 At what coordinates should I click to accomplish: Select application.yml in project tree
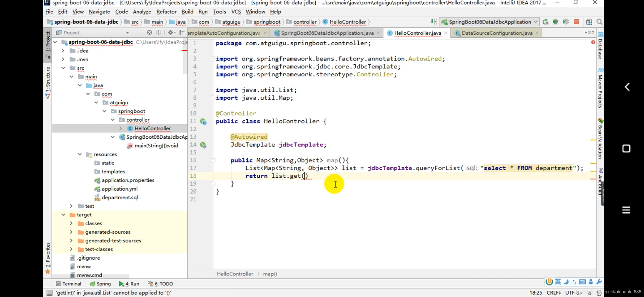[119, 189]
